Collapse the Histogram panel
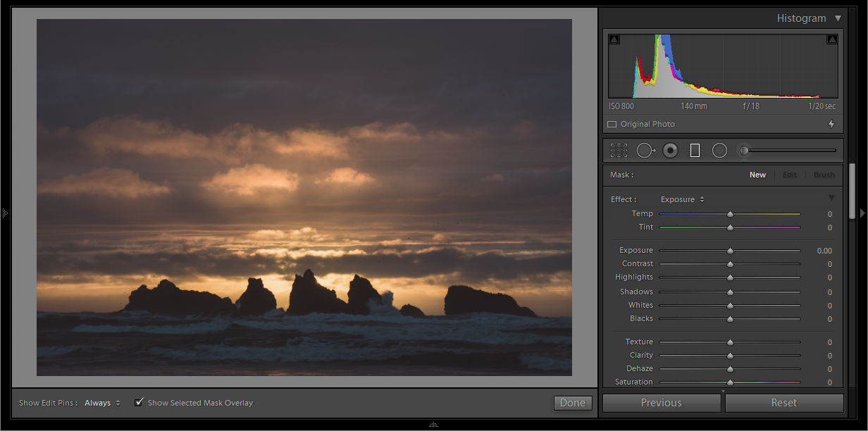This screenshot has width=868, height=431. (x=838, y=18)
